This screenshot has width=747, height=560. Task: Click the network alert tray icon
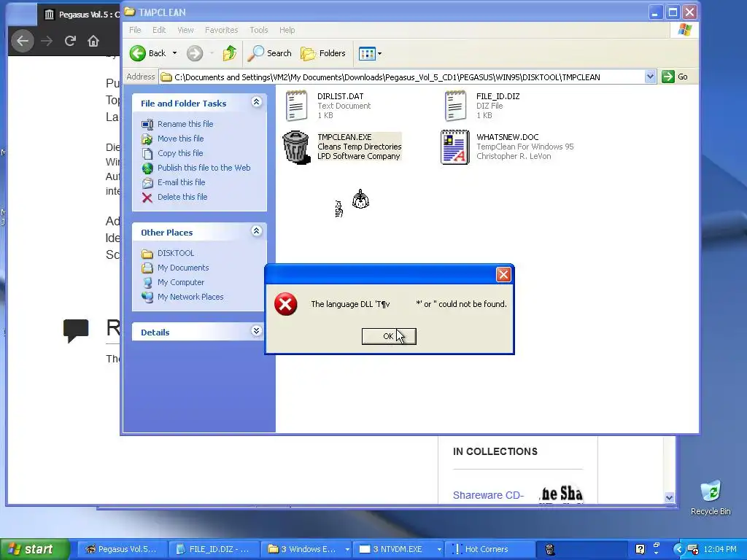click(693, 549)
